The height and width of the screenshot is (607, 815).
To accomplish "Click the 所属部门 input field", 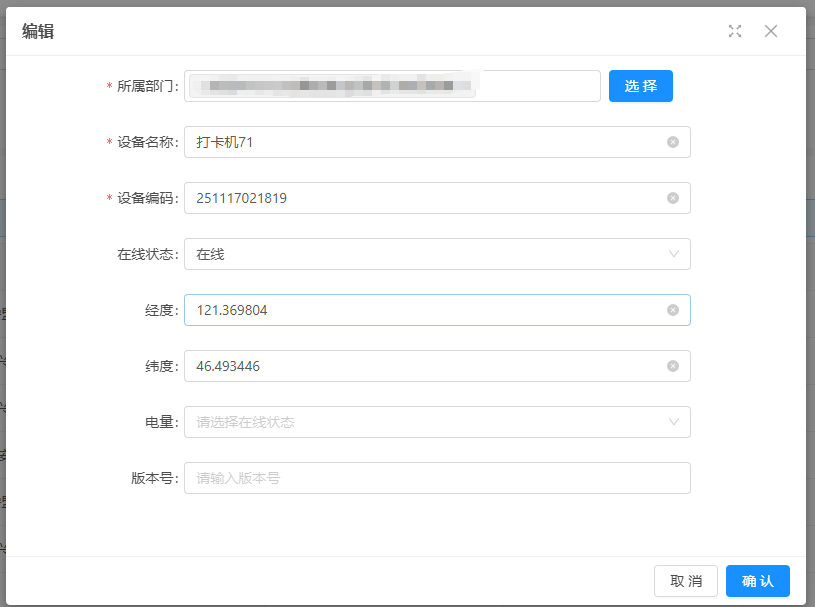I will 392,86.
